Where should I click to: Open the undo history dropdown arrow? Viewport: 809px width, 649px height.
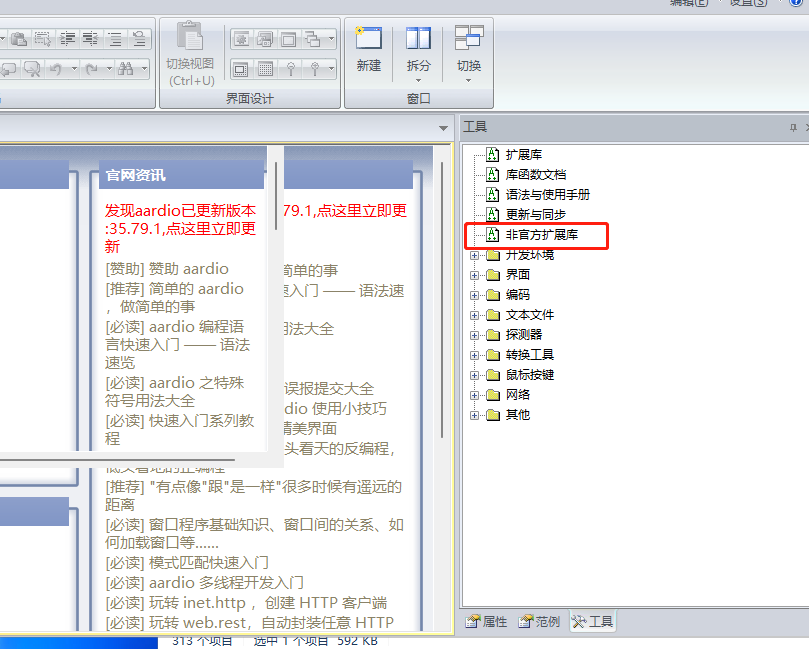[x=74, y=69]
